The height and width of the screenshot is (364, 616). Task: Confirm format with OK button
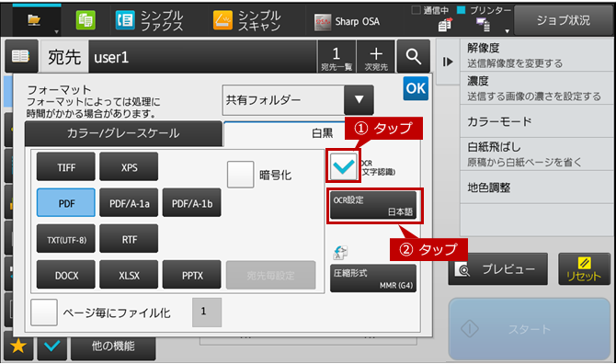416,88
